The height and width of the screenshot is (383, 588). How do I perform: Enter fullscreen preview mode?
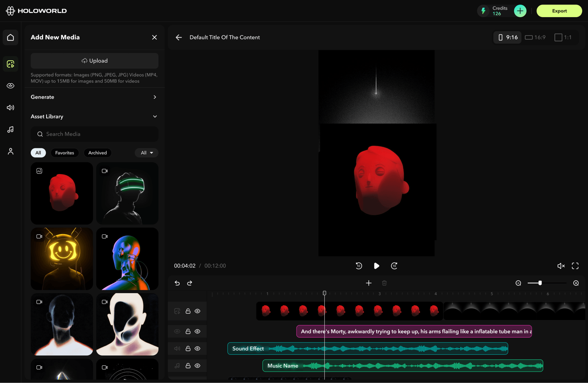(575, 266)
